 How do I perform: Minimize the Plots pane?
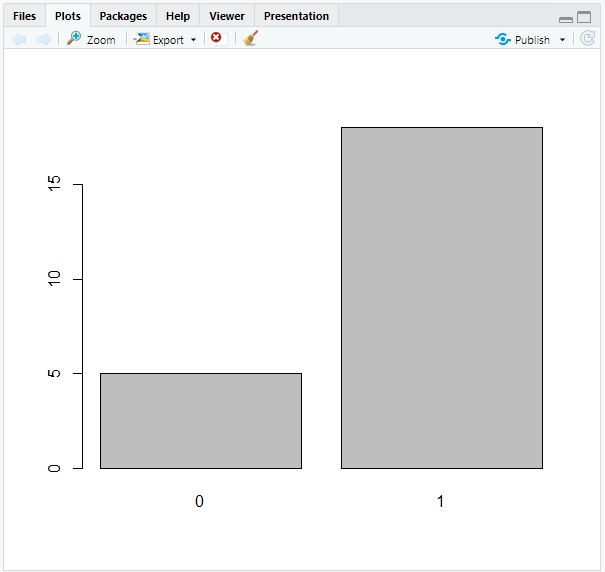[x=566, y=18]
